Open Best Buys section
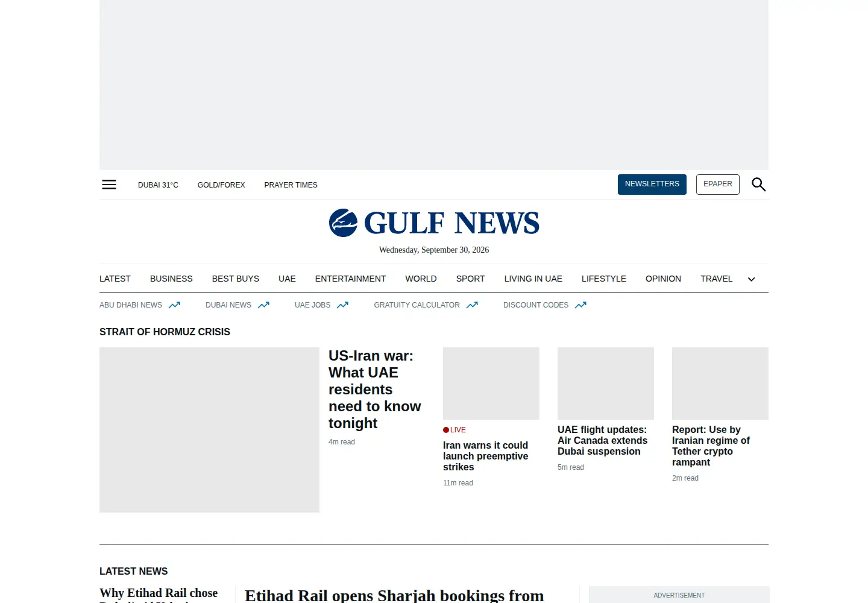868x603 pixels. pyautogui.click(x=236, y=279)
